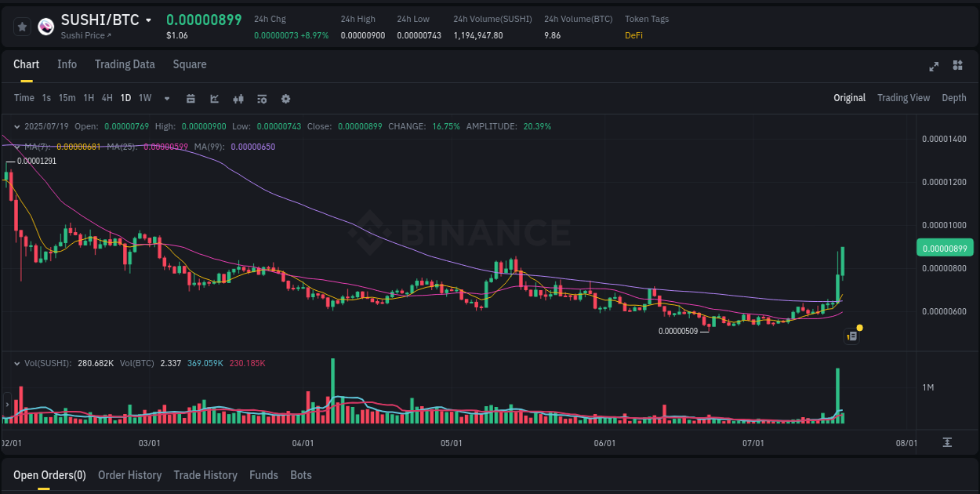980x494 pixels.
Task: Open the technical indicators icon
Action: [238, 99]
